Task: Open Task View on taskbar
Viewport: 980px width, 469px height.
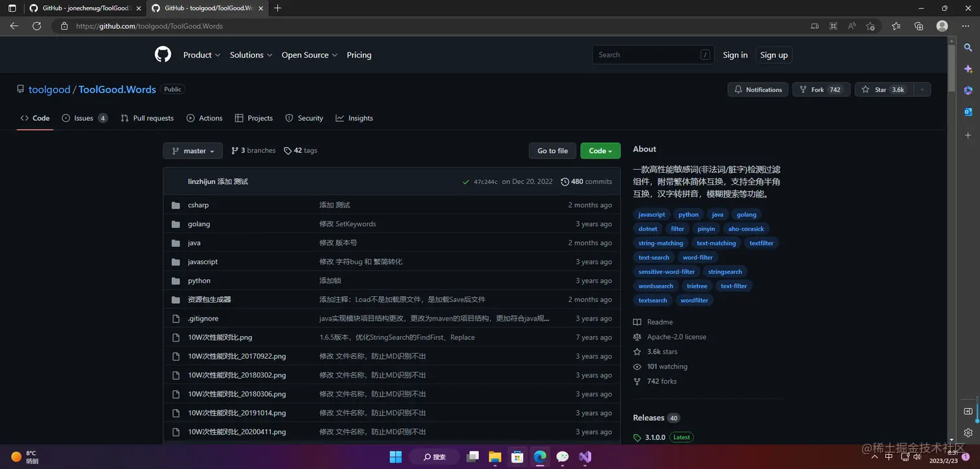Action: 472,457
